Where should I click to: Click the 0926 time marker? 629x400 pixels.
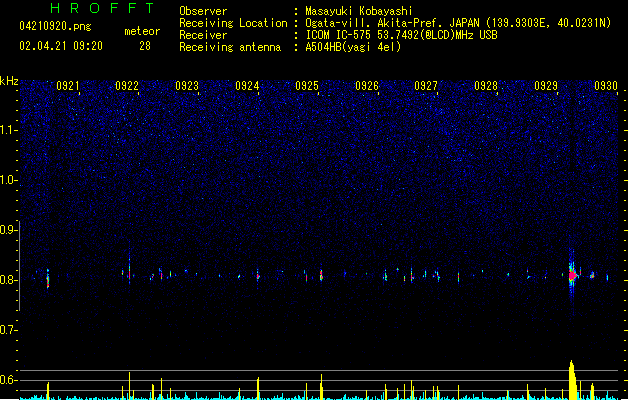[367, 85]
